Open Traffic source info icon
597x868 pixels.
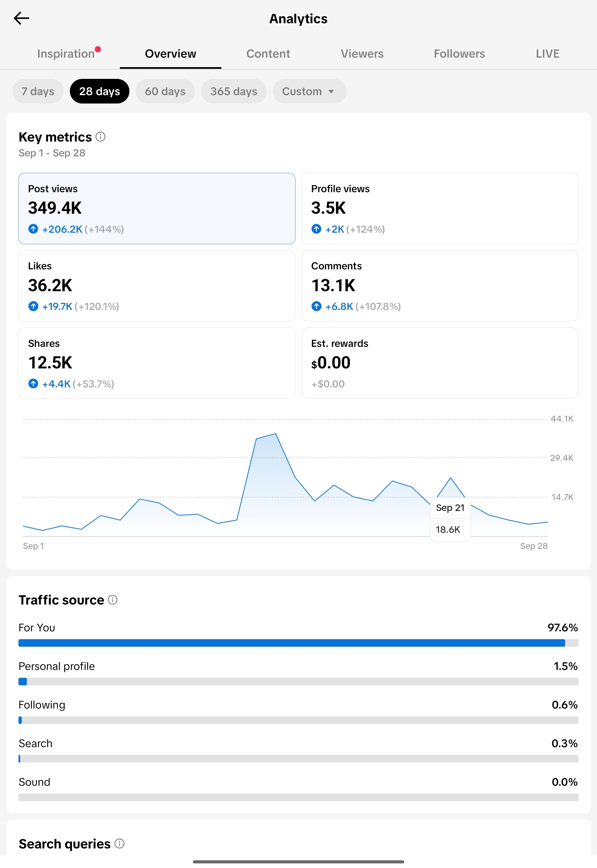tap(113, 600)
